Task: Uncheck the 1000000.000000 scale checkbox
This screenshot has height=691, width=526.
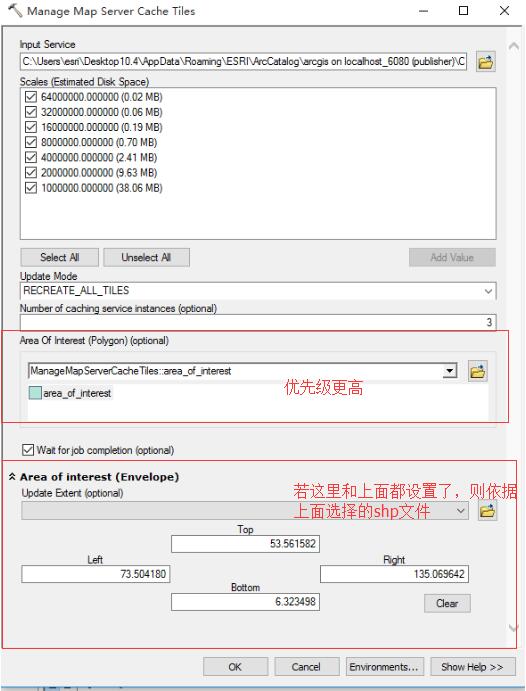Action: (31, 188)
